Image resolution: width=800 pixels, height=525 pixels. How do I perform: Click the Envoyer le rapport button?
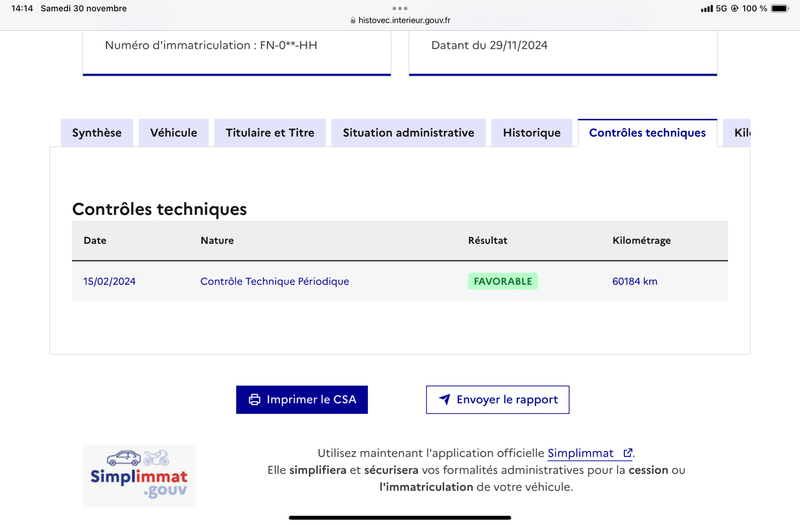click(497, 399)
